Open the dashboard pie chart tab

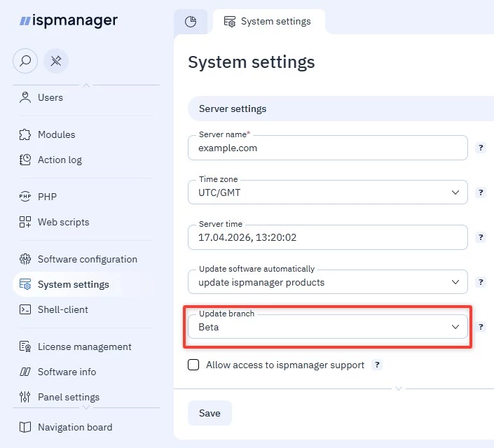[x=191, y=22]
